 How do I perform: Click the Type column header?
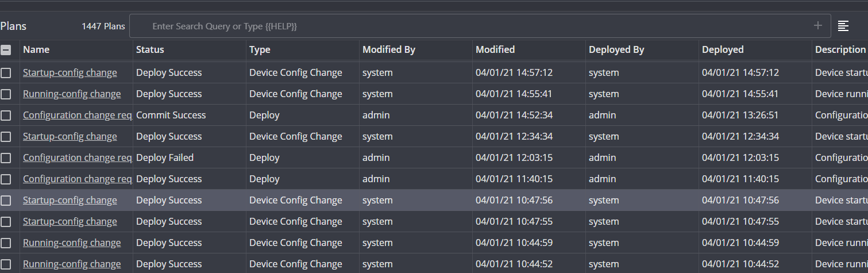point(260,50)
